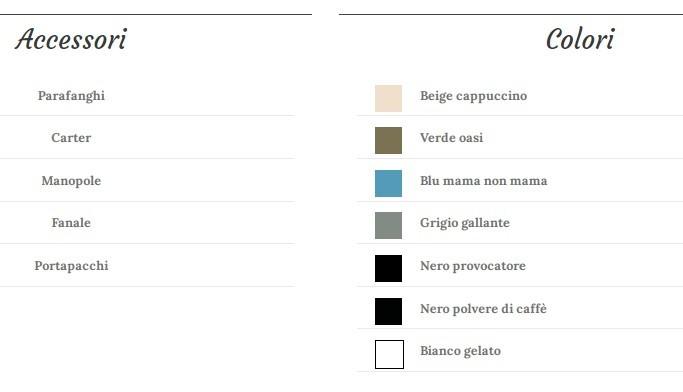Click the Manopole accessory item
Screen dimensions: 683x392
[71, 181]
